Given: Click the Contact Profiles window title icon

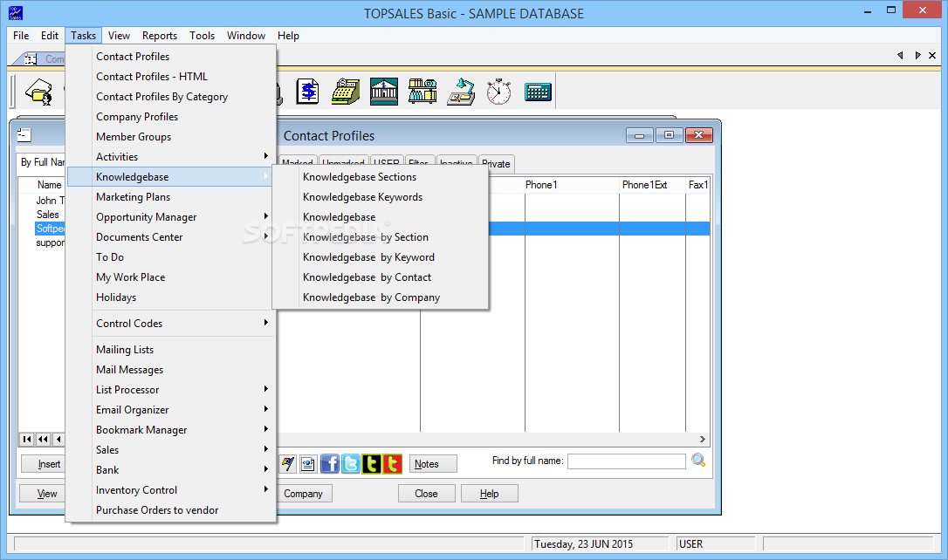Looking at the screenshot, I should click(24, 134).
